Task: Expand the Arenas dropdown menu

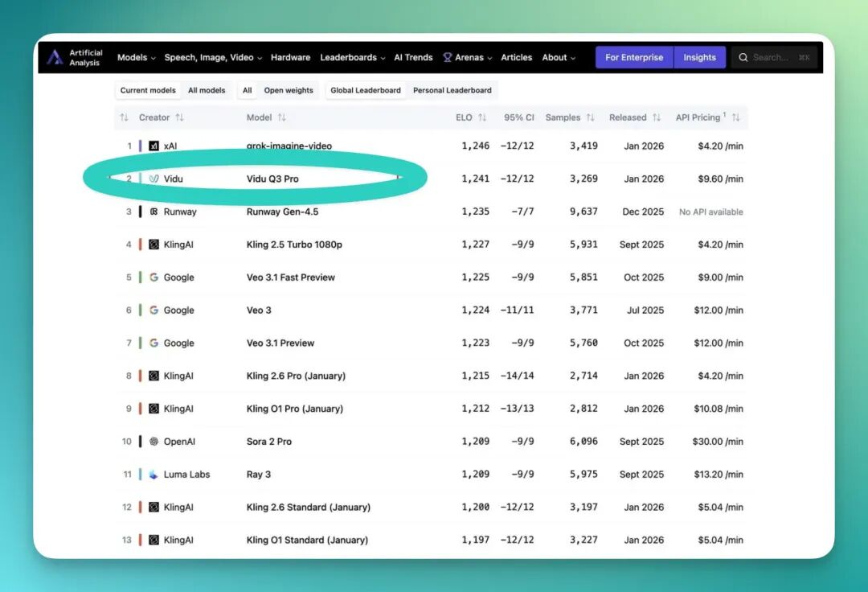Action: point(468,57)
